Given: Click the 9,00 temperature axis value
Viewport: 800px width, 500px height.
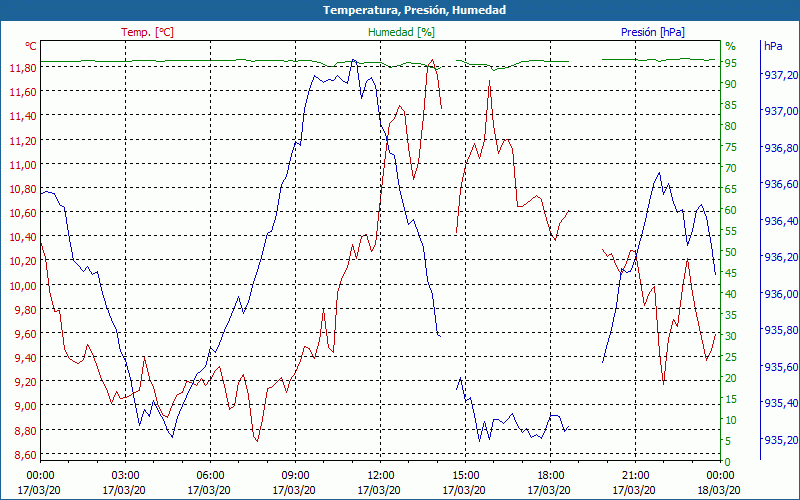Looking at the screenshot, I should pyautogui.click(x=25, y=406).
